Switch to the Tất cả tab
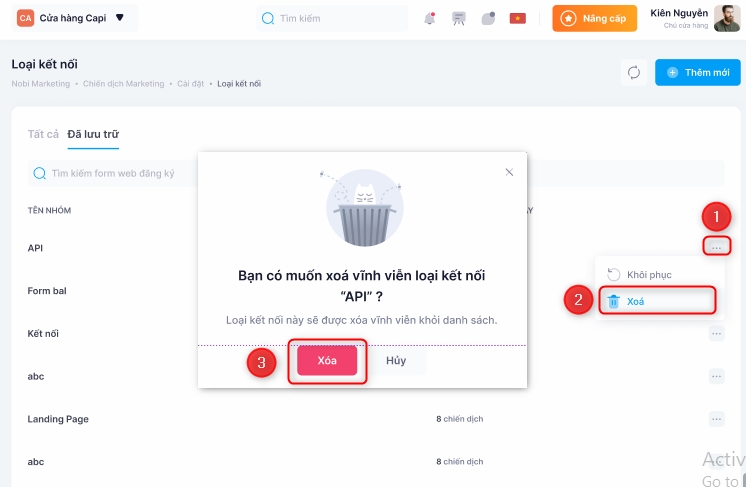Viewport: 746px width, 487px height. (42, 134)
